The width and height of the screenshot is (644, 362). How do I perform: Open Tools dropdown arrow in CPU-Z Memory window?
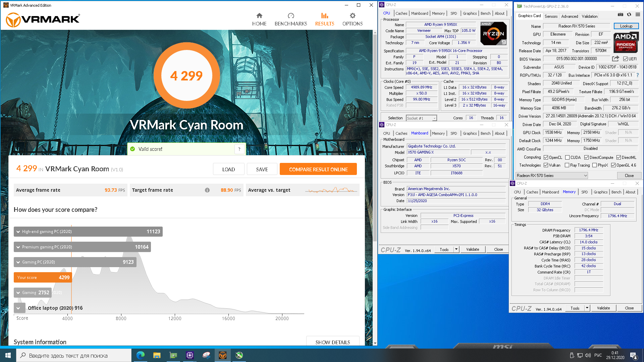[587, 308]
